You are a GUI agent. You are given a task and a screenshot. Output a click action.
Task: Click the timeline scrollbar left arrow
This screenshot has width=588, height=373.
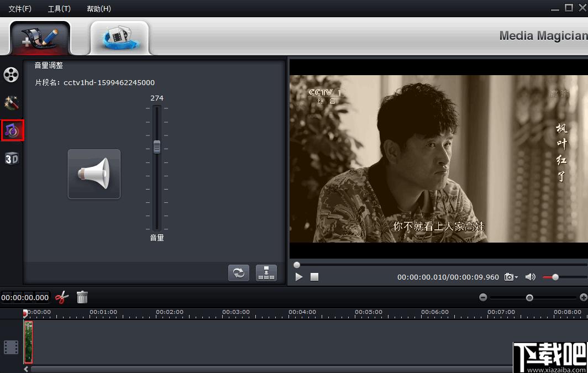(x=26, y=369)
